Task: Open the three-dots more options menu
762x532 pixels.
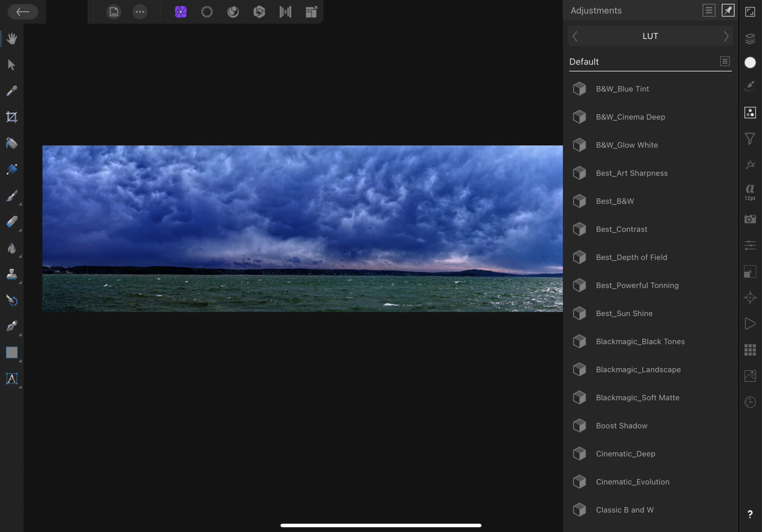Action: (x=140, y=12)
